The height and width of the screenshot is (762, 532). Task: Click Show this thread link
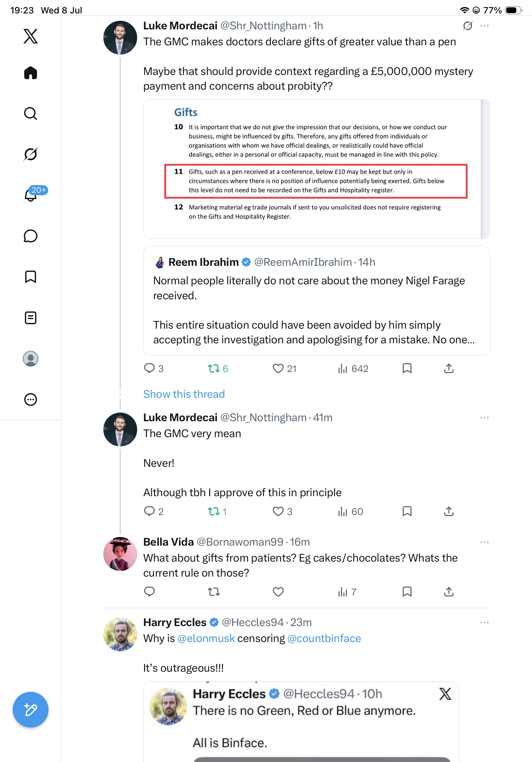(x=184, y=394)
